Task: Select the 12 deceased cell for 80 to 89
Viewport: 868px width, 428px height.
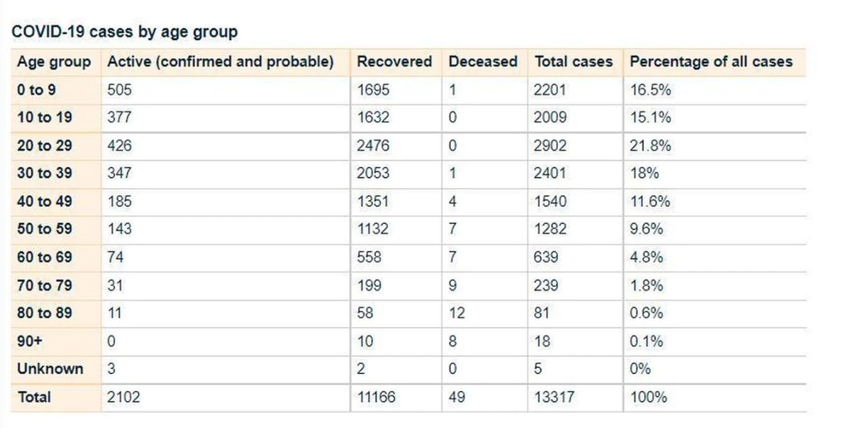Action: 457,313
